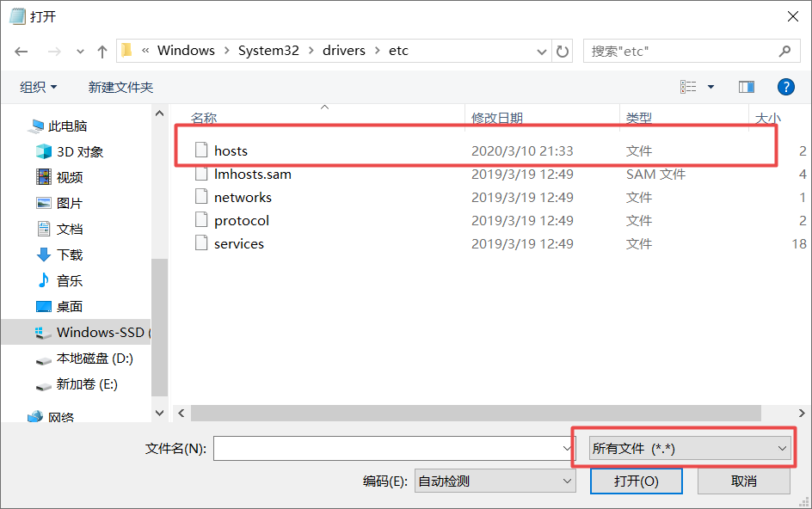This screenshot has width=812, height=509.
Task: Click drivers in the address breadcrumb
Action: coord(344,50)
